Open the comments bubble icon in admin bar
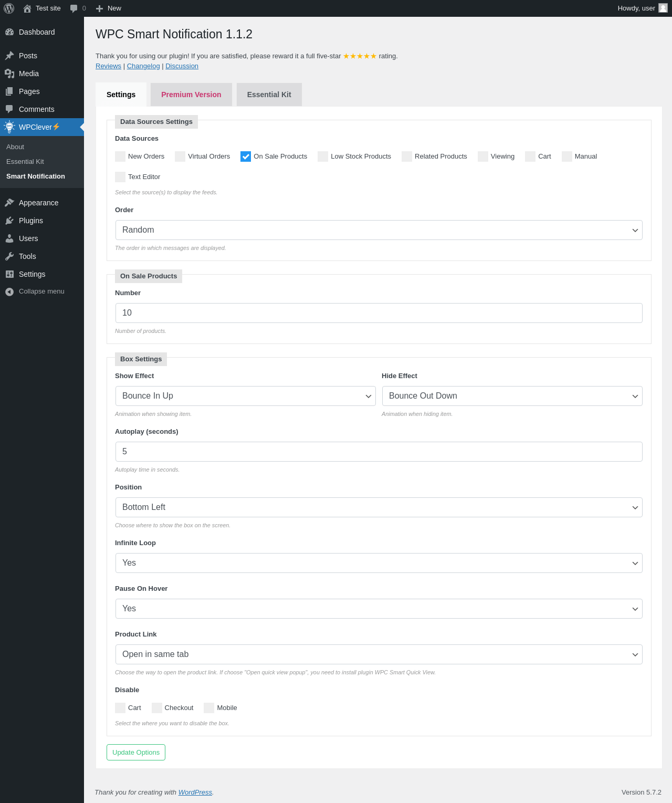Screen dimensions: 672x803 point(74,8)
